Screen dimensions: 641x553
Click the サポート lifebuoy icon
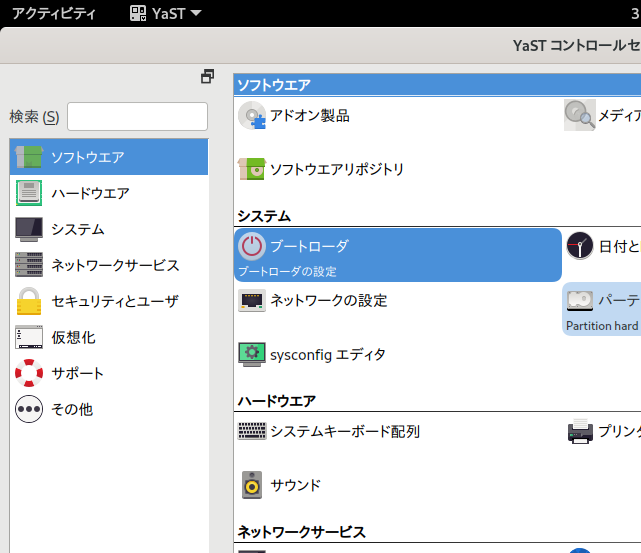click(29, 373)
